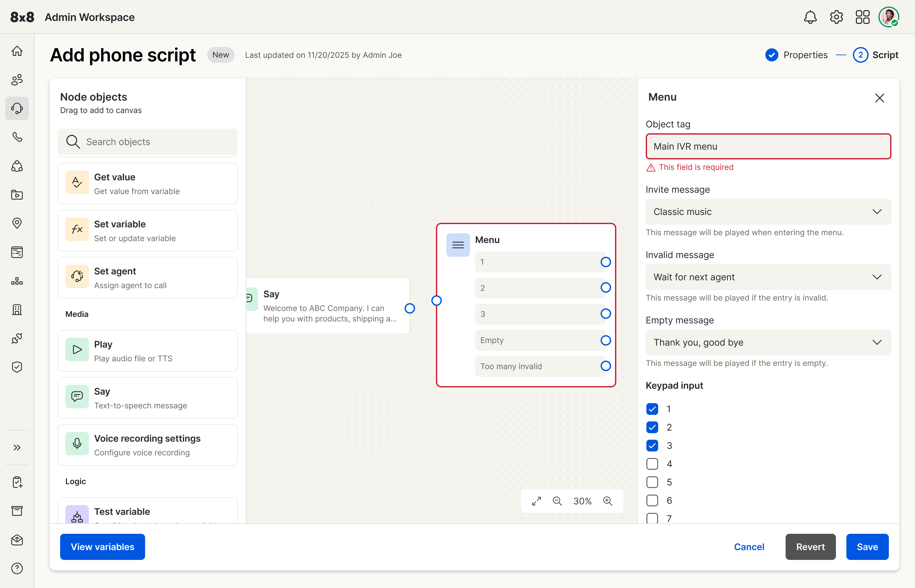The height and width of the screenshot is (588, 915).
Task: Open the help question mark icon
Action: pos(17,568)
